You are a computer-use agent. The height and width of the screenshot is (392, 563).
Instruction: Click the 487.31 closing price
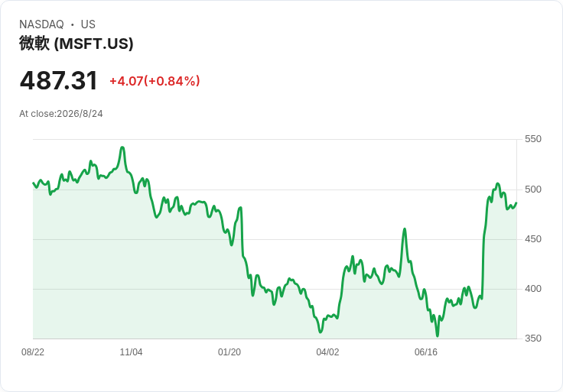(x=59, y=80)
